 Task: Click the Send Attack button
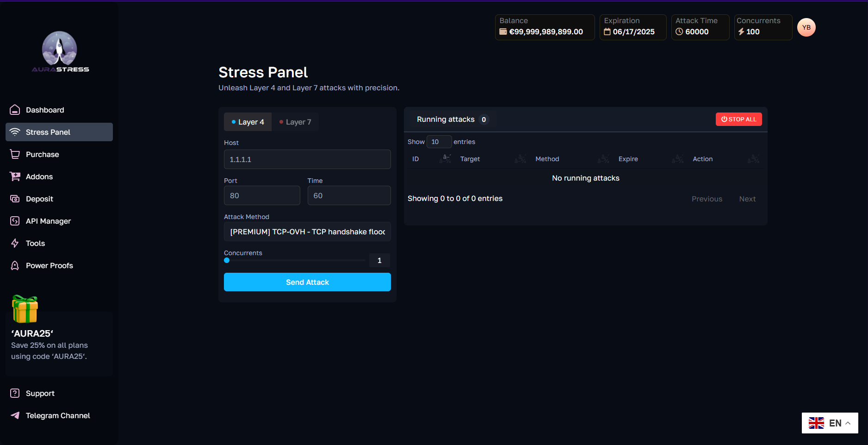point(307,282)
